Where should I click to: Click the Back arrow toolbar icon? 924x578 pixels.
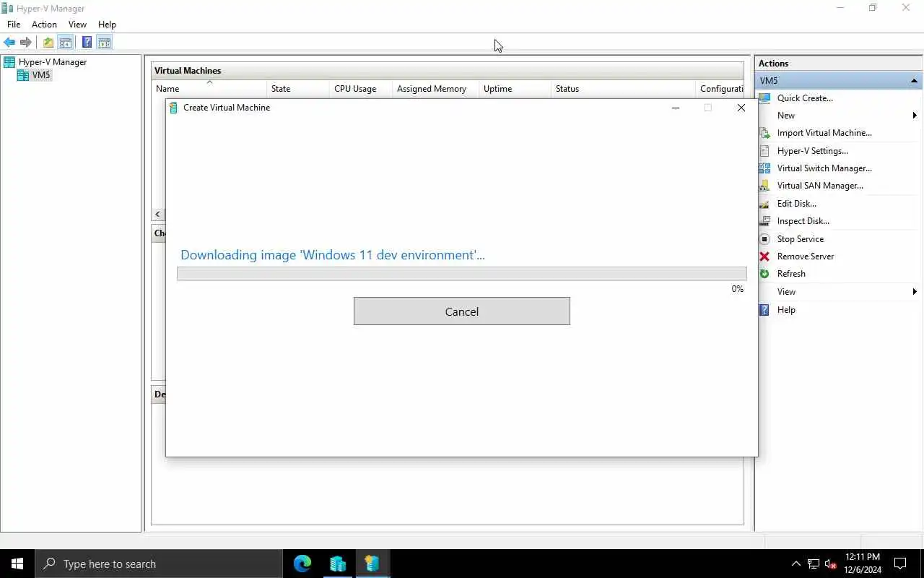(9, 43)
